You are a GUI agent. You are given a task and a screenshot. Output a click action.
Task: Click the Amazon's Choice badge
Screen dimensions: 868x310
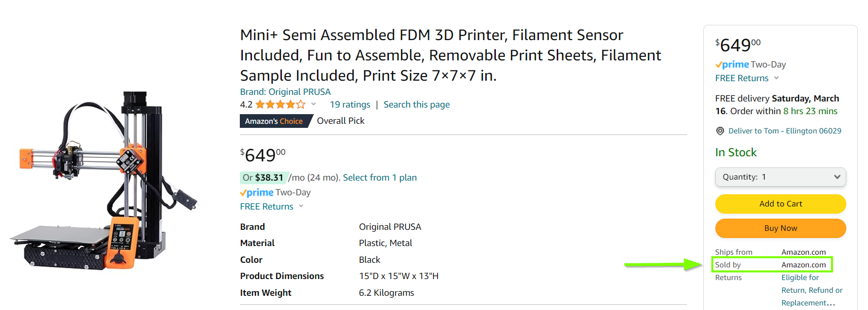(274, 121)
